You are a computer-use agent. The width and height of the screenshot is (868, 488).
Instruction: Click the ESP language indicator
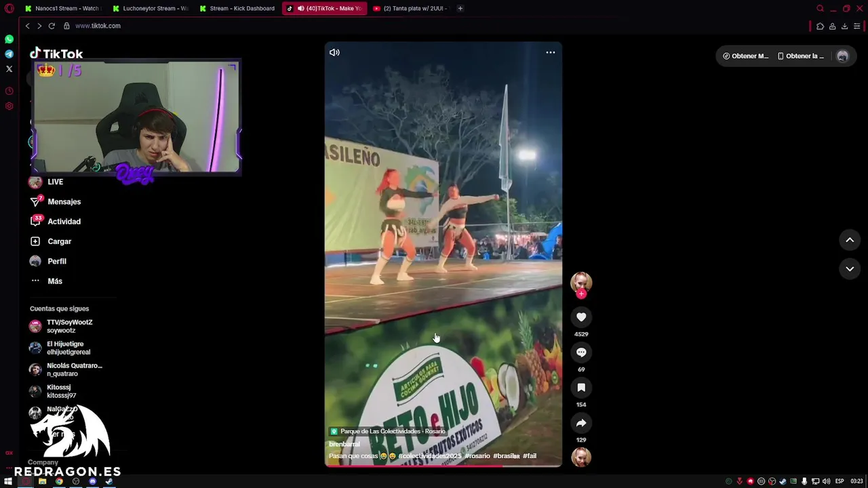tap(840, 481)
